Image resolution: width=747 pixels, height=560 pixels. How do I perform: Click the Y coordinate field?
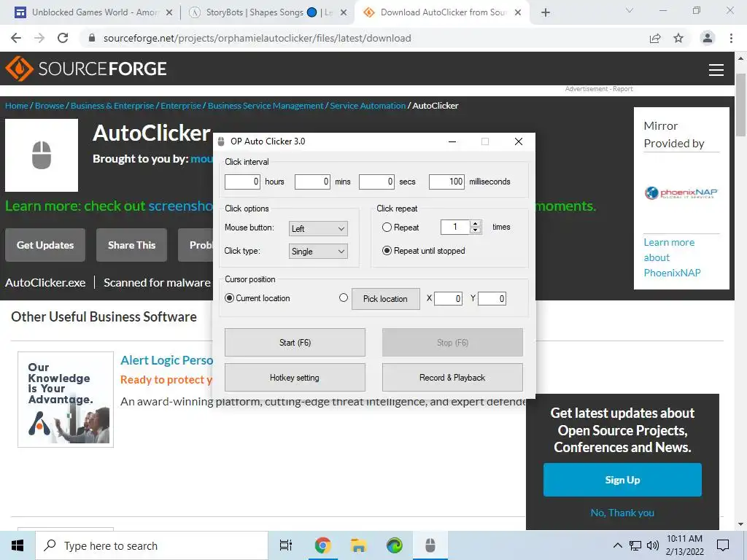[x=492, y=298]
